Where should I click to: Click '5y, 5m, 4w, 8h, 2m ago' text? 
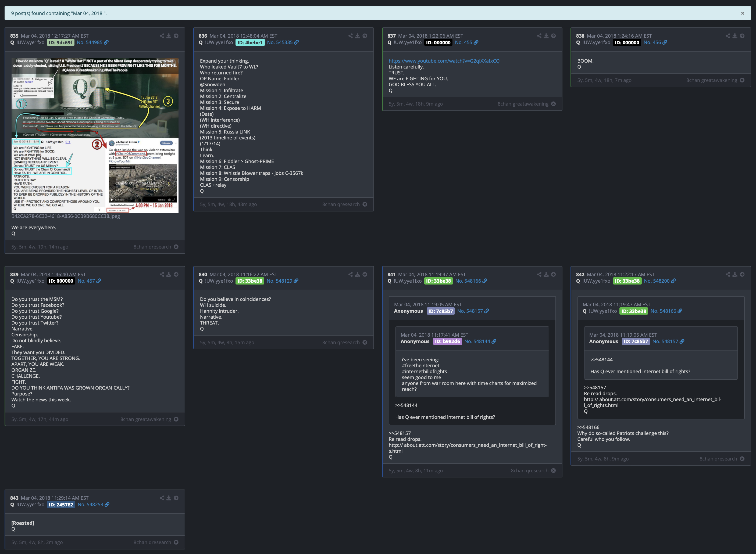coord(37,542)
